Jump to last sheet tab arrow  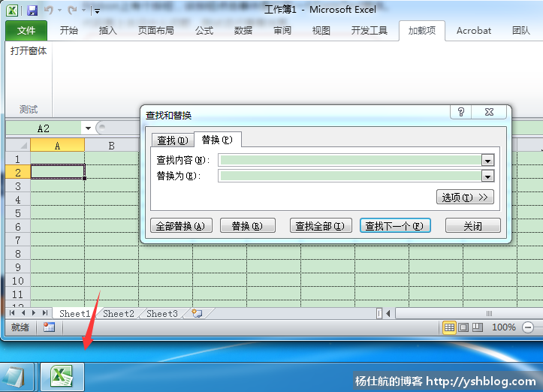pos(44,313)
